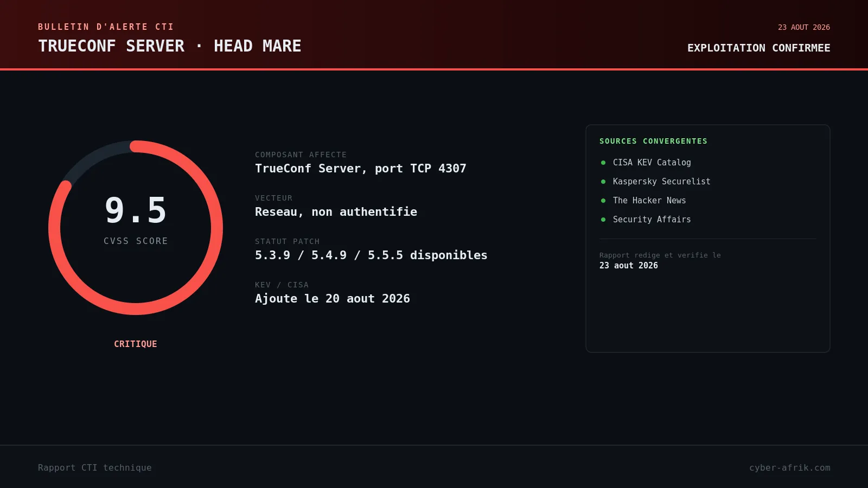The width and height of the screenshot is (868, 488).
Task: Click the 'CRITIQUE' severity label
Action: [136, 344]
